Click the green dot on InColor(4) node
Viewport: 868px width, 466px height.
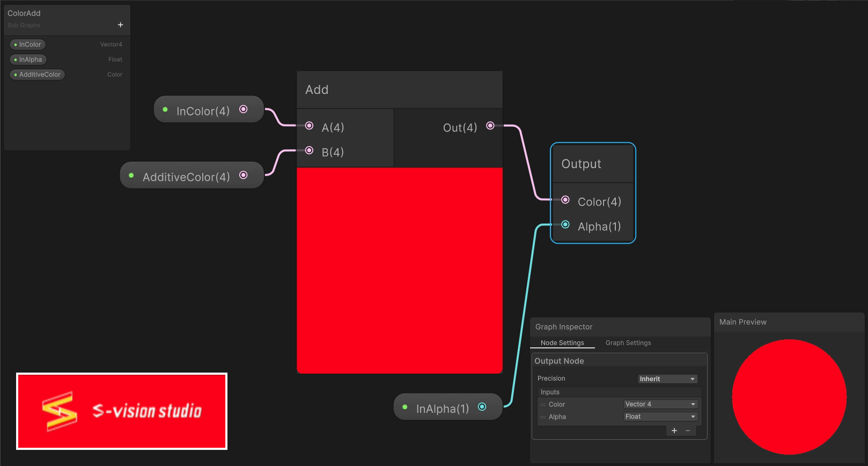coord(165,110)
